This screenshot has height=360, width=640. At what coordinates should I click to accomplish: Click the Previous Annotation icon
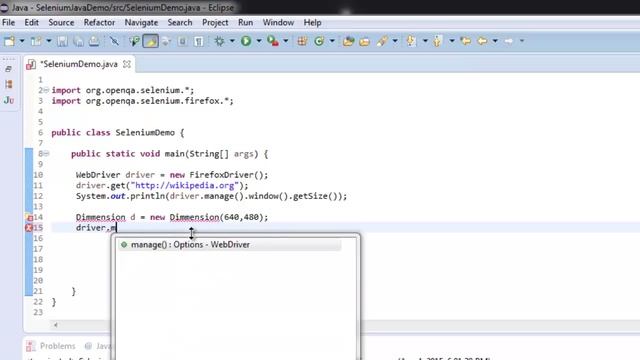[x=438, y=41]
